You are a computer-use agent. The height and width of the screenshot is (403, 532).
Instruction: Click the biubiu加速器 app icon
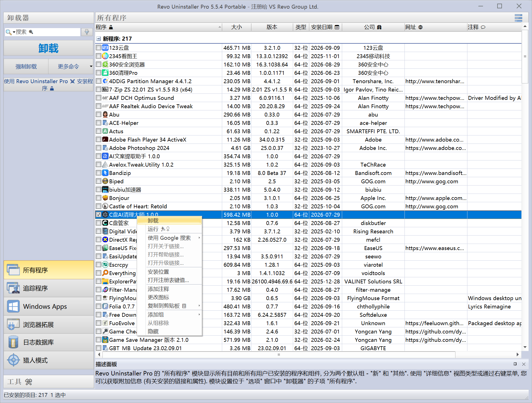[x=105, y=189]
